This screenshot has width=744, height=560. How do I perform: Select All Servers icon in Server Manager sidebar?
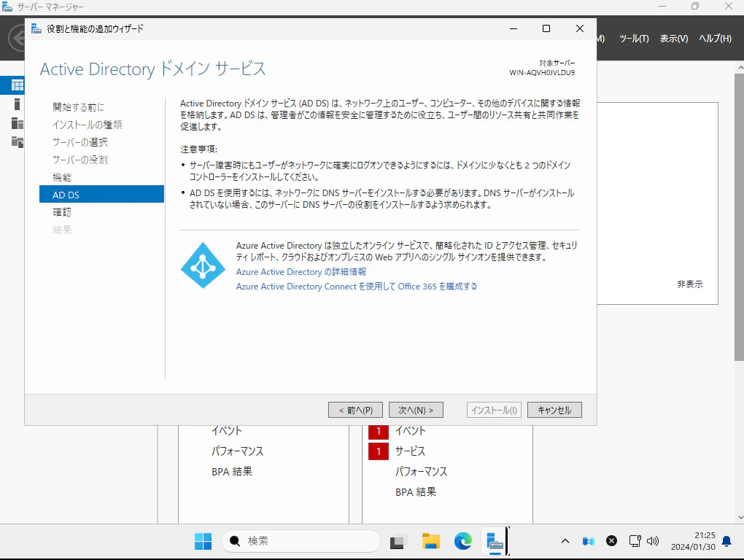pyautogui.click(x=17, y=123)
